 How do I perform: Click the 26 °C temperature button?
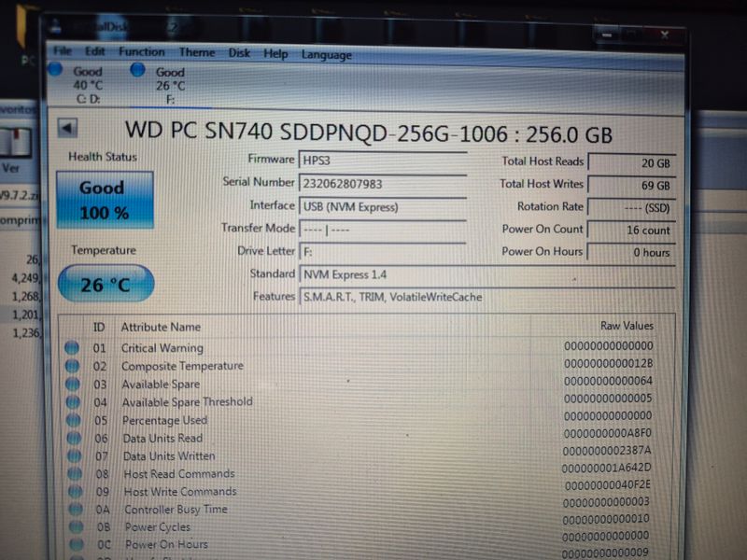[106, 284]
